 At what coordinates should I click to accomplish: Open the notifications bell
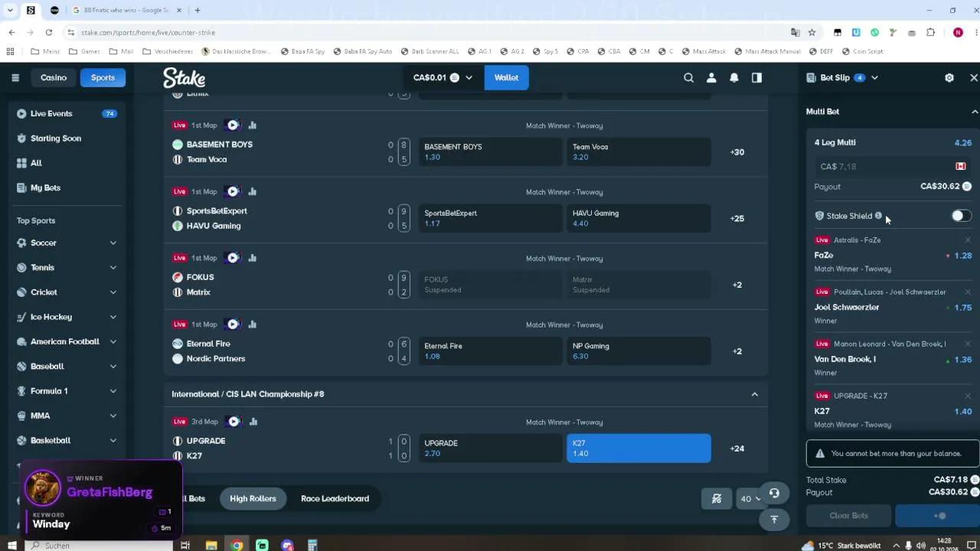pyautogui.click(x=734, y=77)
